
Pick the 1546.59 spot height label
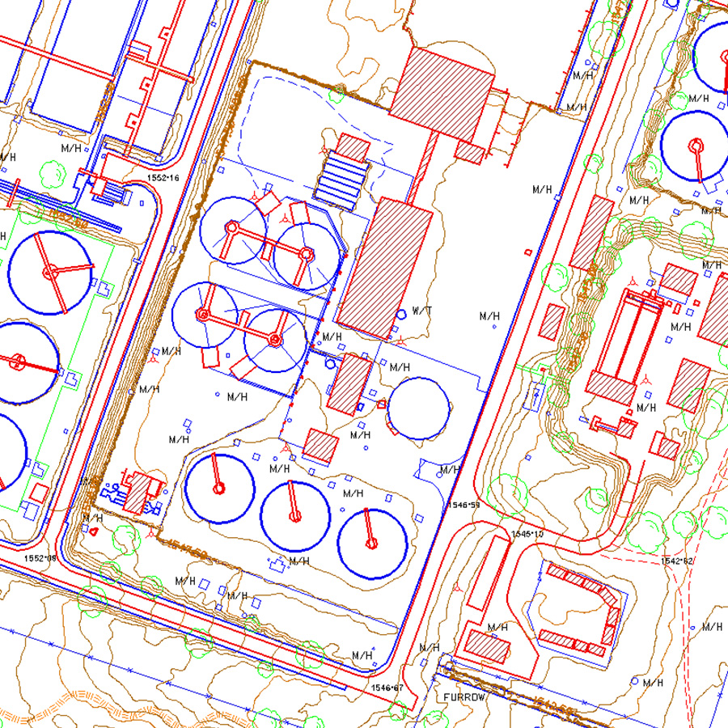point(463,505)
